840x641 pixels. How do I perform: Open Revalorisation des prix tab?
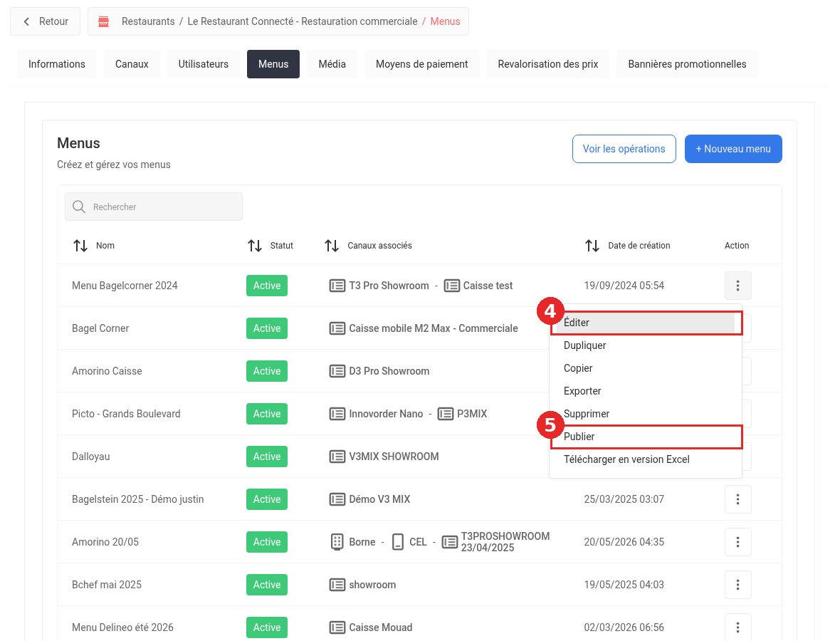pyautogui.click(x=548, y=64)
